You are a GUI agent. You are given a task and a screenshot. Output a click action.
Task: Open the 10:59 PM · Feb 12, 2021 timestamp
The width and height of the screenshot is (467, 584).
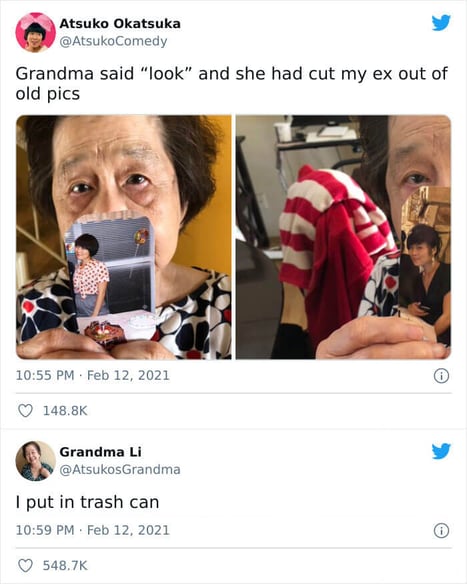(x=92, y=530)
